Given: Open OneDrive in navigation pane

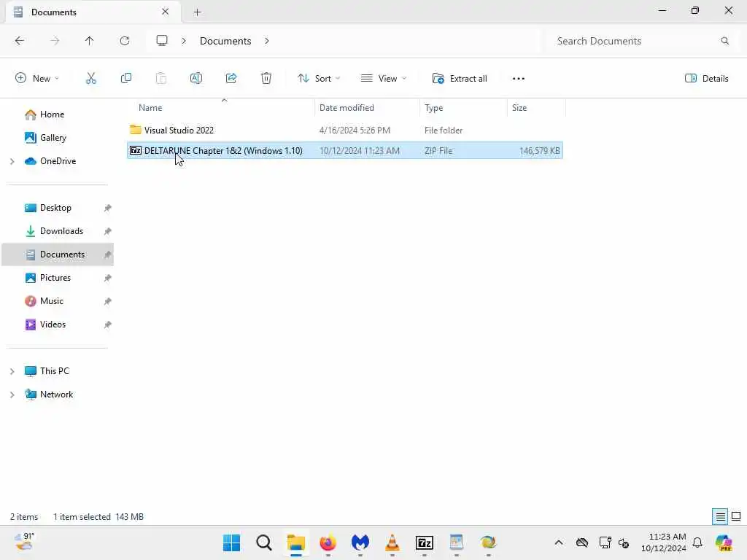Looking at the screenshot, I should (57, 161).
